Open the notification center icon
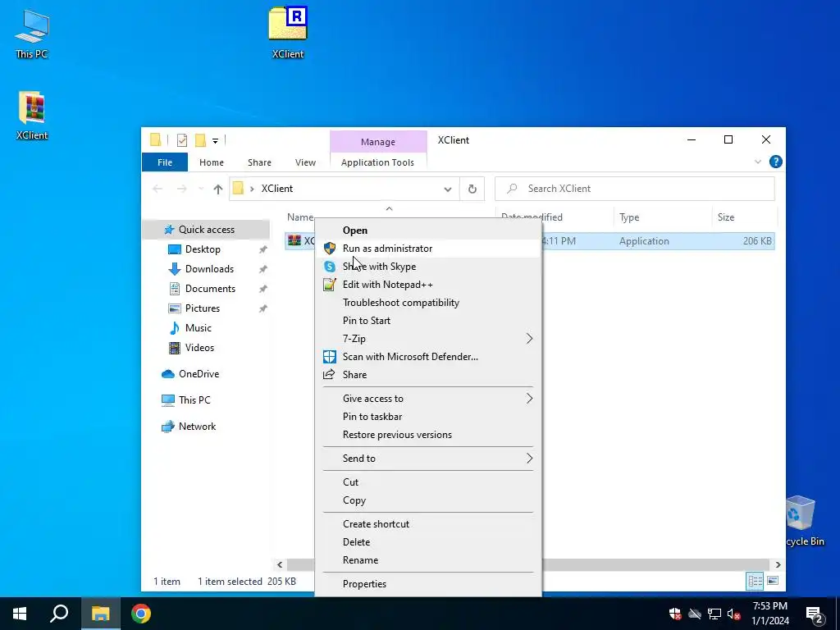This screenshot has height=630, width=840. point(815,614)
